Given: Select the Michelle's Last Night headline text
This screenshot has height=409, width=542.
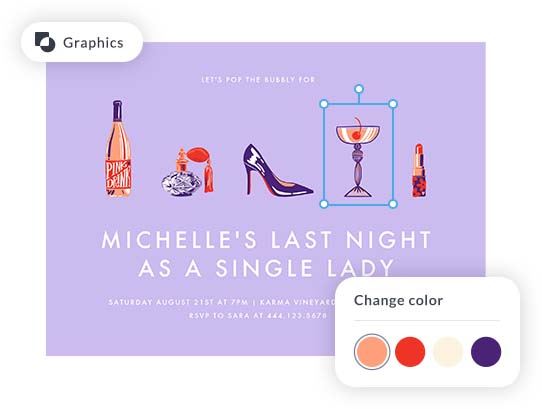Looking at the screenshot, I should point(266,254).
